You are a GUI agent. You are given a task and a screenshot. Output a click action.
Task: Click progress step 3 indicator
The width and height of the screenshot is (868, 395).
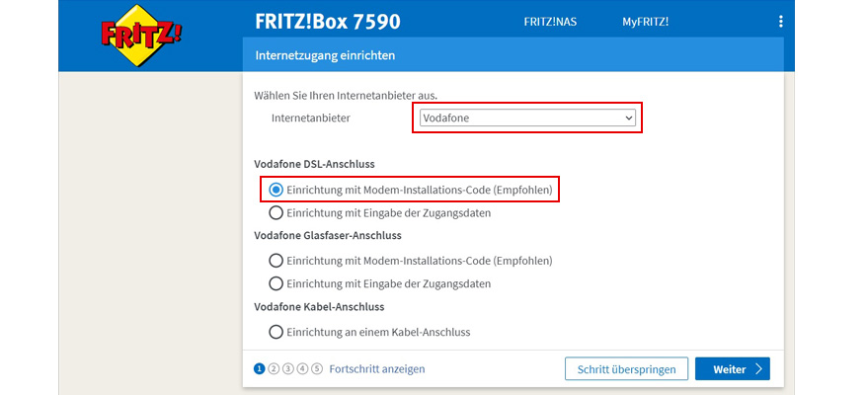point(288,369)
